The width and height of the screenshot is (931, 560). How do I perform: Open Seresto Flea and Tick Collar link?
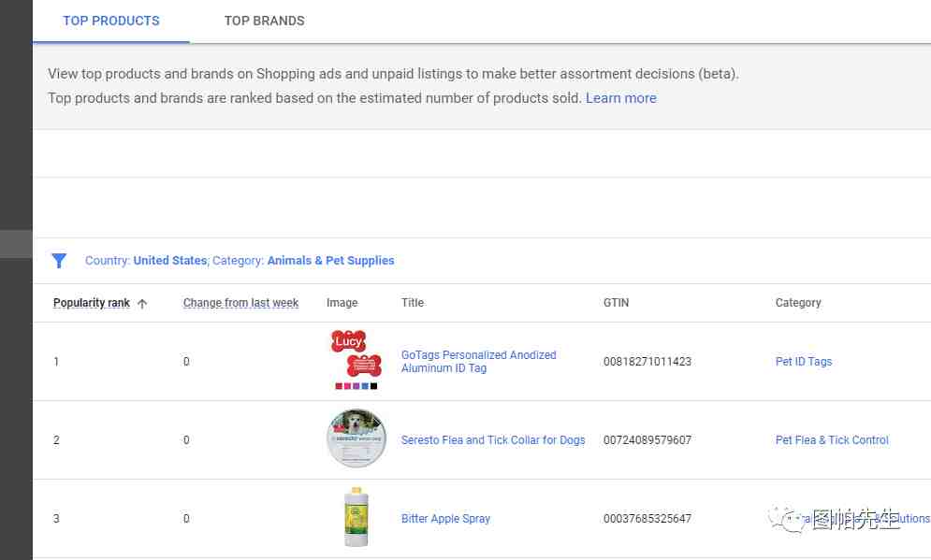(493, 440)
